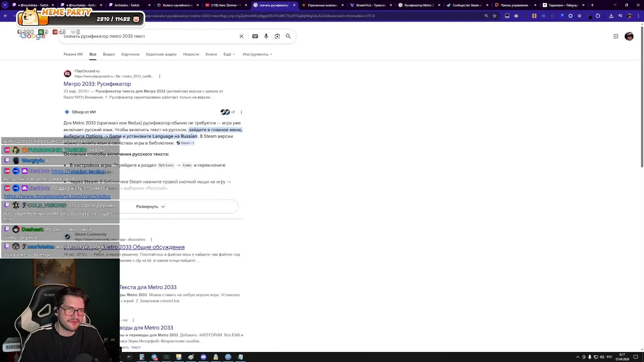Switch to Режим ИИ tab
Screen dimensions: 644x362
(x=73, y=54)
